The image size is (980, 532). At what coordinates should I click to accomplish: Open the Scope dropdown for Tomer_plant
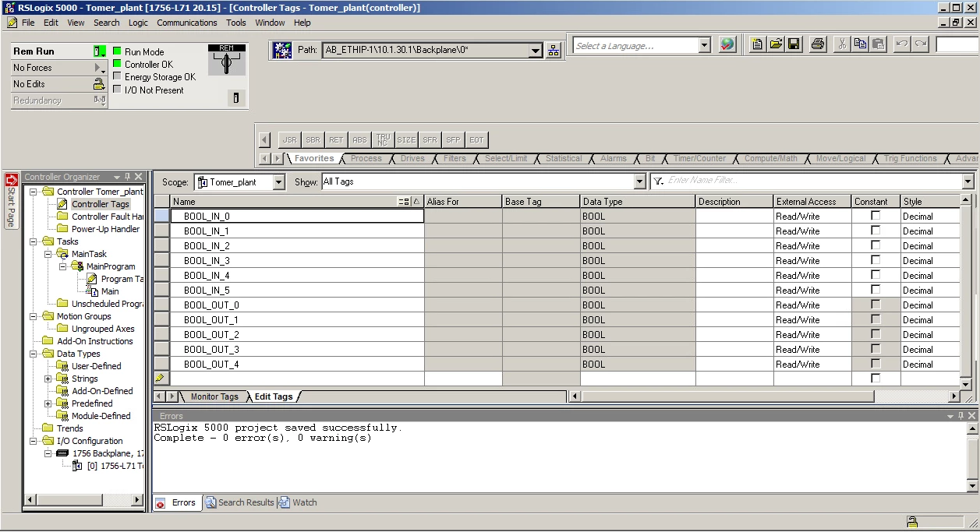point(279,182)
